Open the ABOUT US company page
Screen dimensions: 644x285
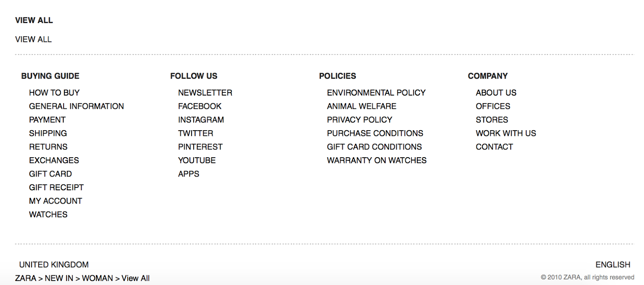click(x=496, y=93)
